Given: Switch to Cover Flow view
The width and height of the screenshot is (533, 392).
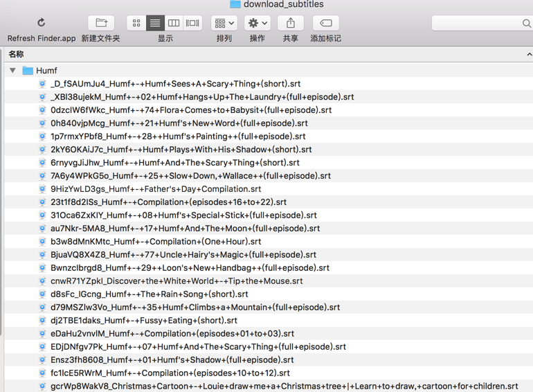Looking at the screenshot, I should click(x=192, y=23).
